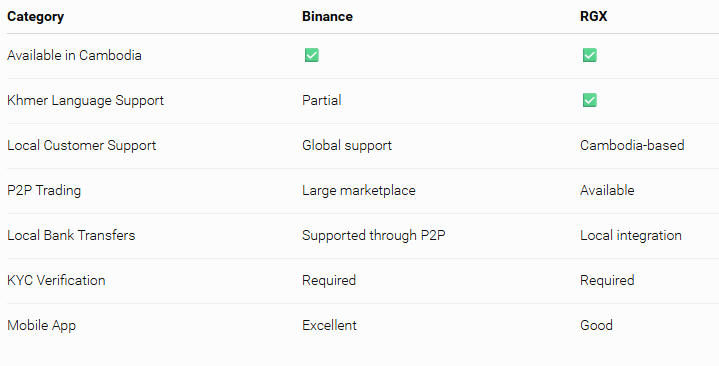Screen dimensions: 719x366
Task: Select the Category column header
Action: click(x=35, y=17)
